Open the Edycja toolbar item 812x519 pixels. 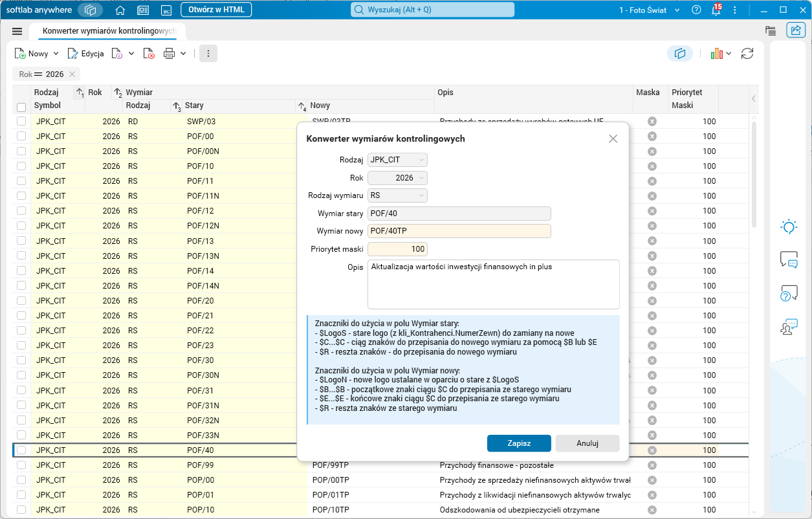click(86, 54)
